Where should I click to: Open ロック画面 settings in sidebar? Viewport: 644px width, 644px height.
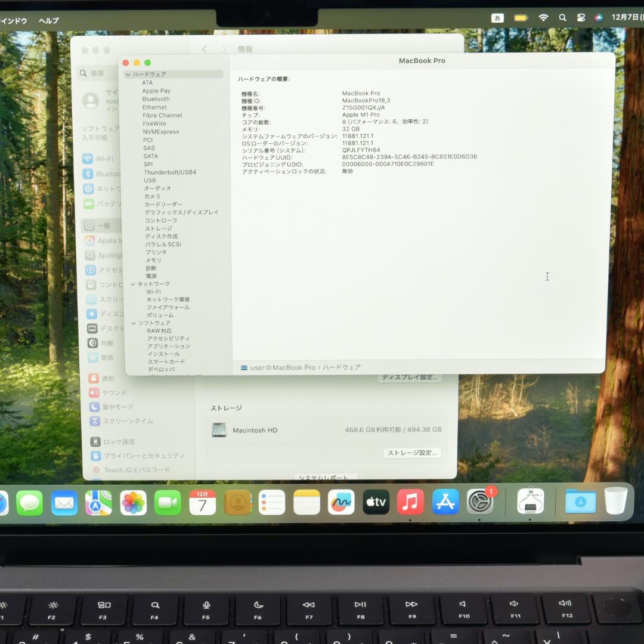click(x=119, y=442)
